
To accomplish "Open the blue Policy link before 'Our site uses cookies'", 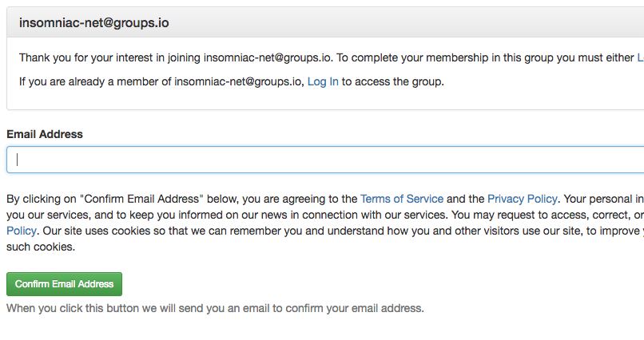I will [22, 231].
